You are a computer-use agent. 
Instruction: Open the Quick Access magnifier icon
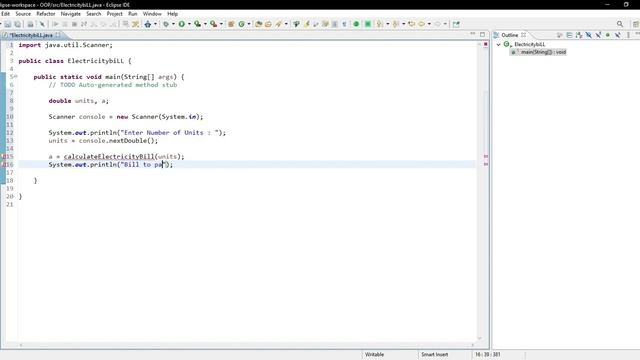coord(620,24)
